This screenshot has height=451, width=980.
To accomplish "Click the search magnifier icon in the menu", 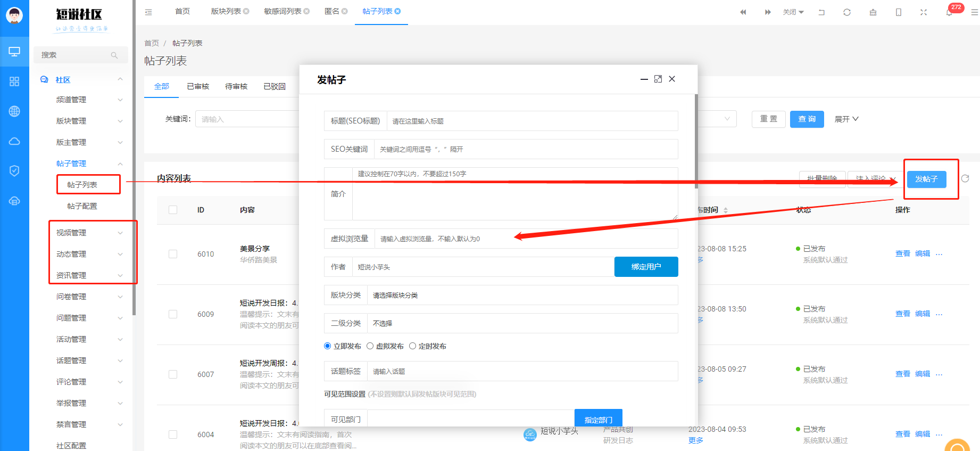I will pyautogui.click(x=114, y=55).
